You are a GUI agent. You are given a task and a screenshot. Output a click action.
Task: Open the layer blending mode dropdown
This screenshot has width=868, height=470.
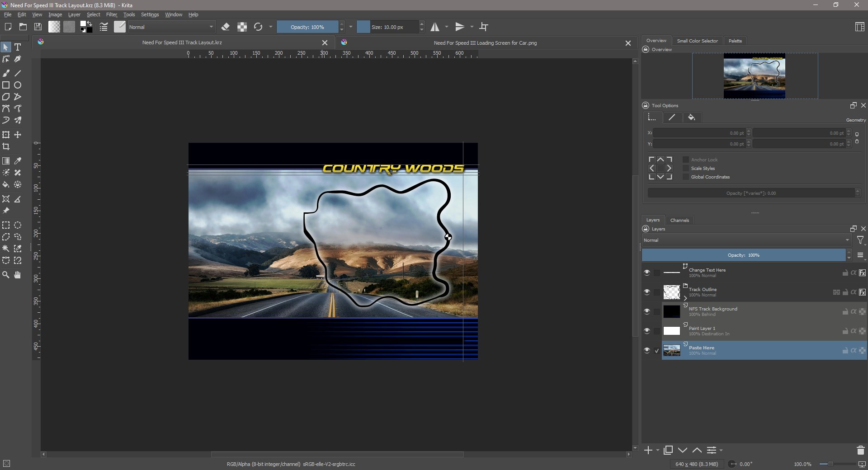pyautogui.click(x=747, y=240)
